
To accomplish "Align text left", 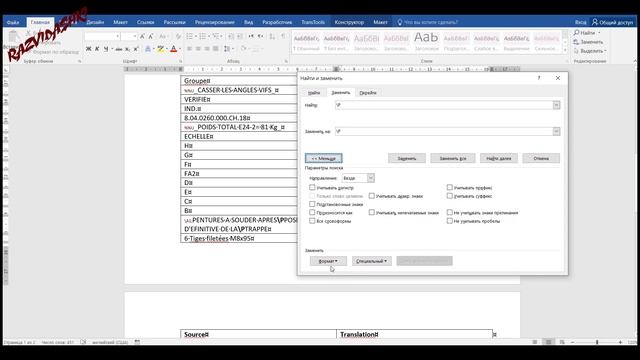I will coord(190,49).
